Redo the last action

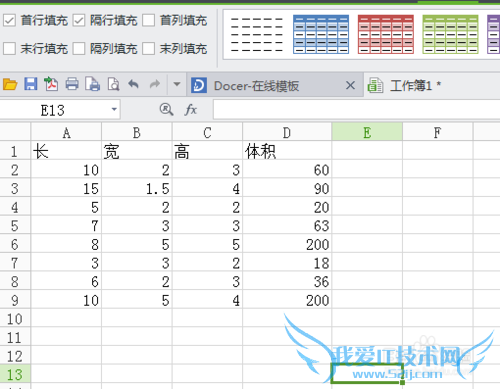click(155, 84)
